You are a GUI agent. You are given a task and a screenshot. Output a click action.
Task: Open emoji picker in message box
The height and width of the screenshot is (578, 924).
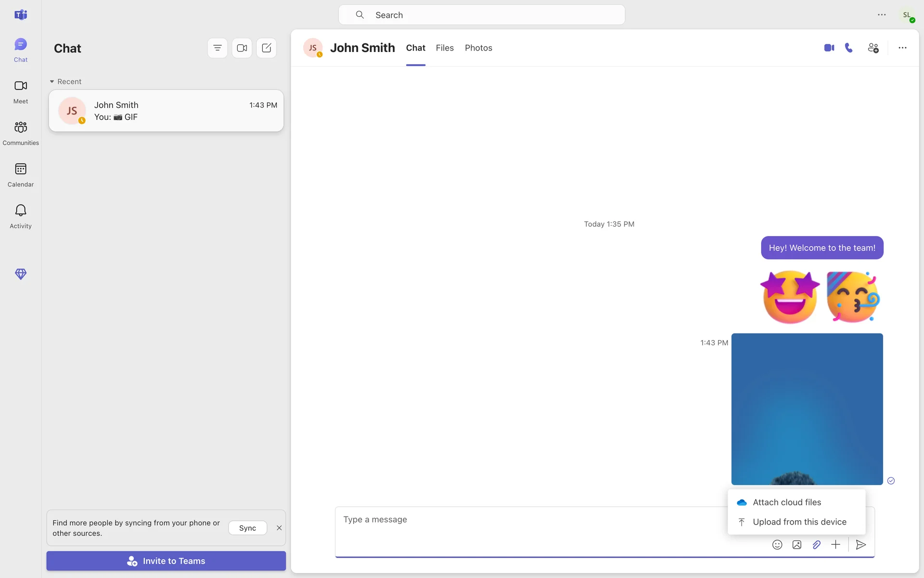pyautogui.click(x=777, y=545)
